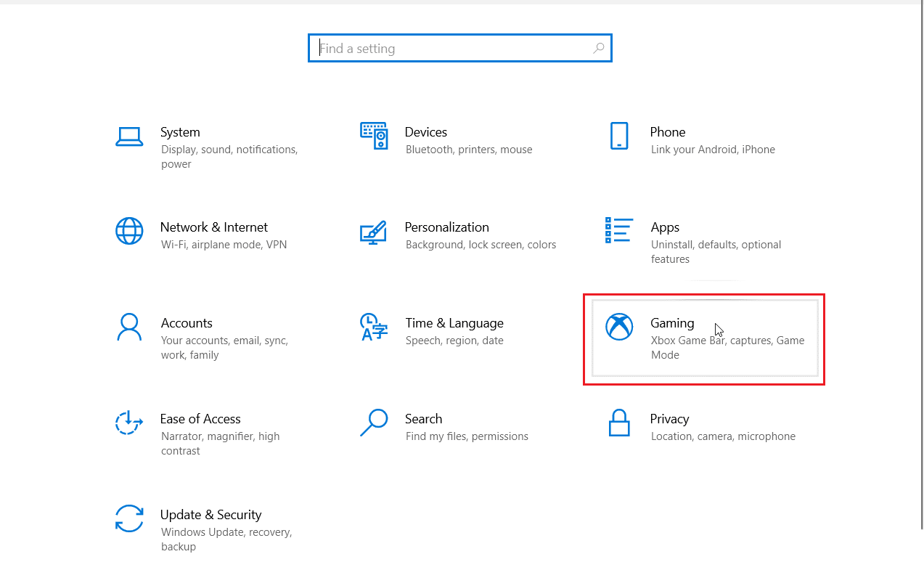Click the Ease of Access dashed clock icon
The height and width of the screenshot is (562, 924).
tap(129, 423)
